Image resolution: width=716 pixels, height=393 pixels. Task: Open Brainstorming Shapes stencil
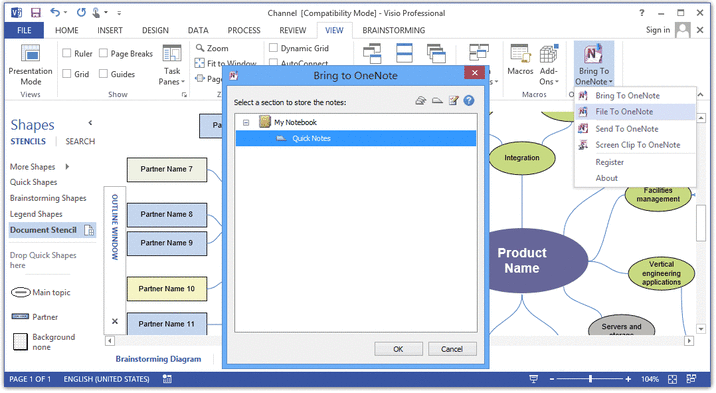click(48, 198)
